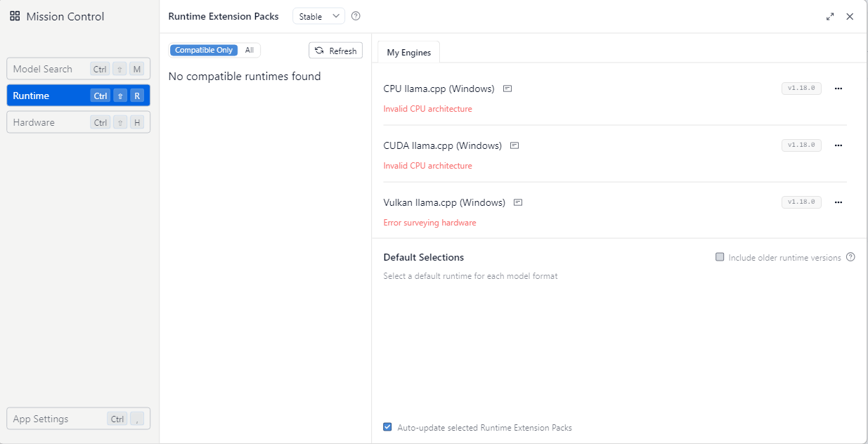
Task: Switch filter to All runtimes
Action: [x=250, y=51]
